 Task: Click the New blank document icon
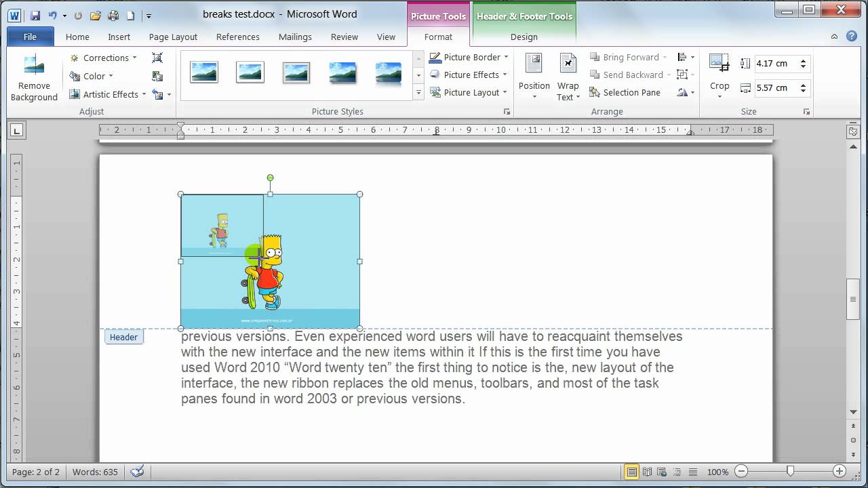click(130, 14)
